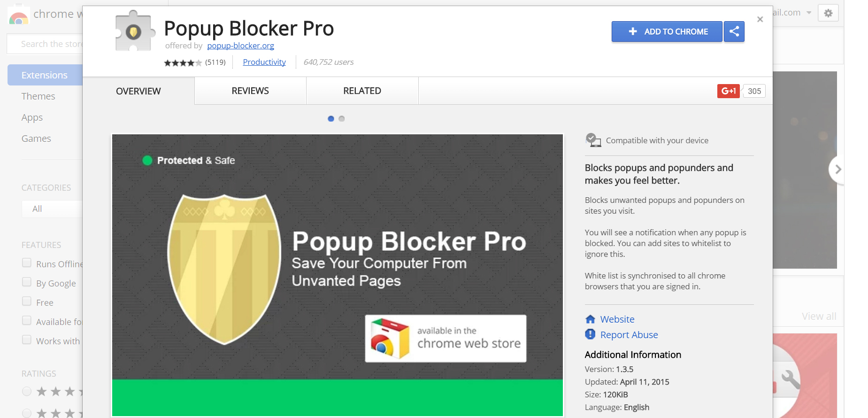Screen dimensions: 868x418
Task: Click the G+1 button
Action: [x=728, y=91]
